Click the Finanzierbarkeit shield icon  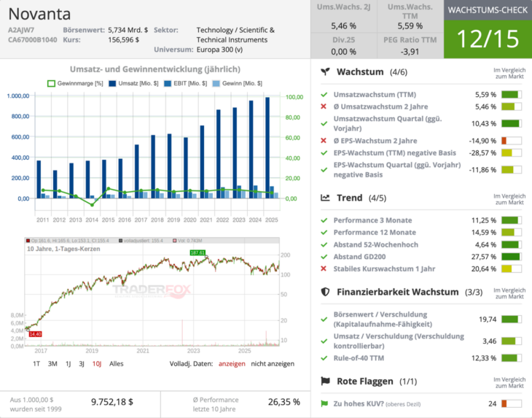(325, 292)
